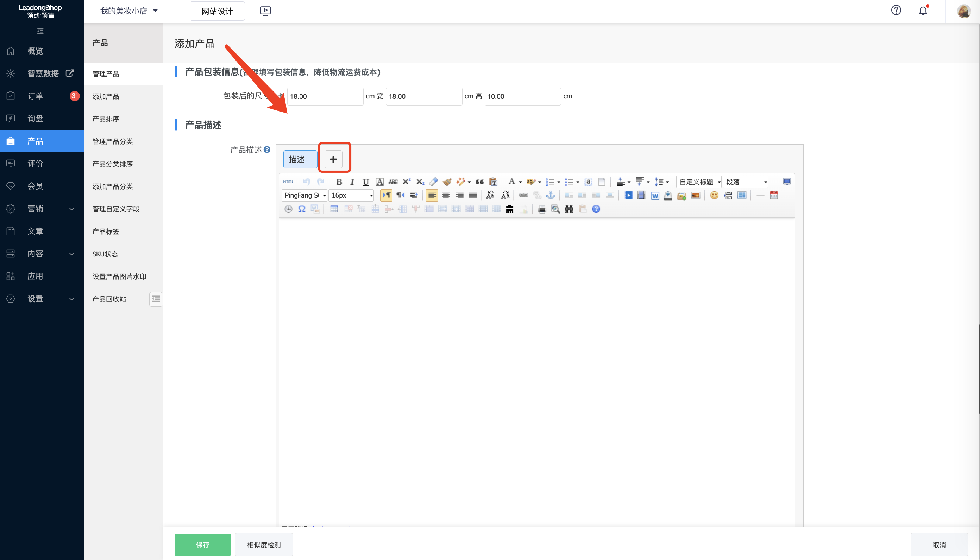Click the insert table icon
The width and height of the screenshot is (980, 560).
point(334,209)
